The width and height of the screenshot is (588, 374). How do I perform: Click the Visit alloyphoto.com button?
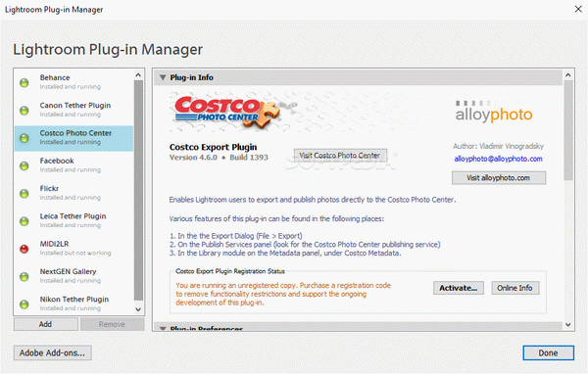tap(499, 178)
